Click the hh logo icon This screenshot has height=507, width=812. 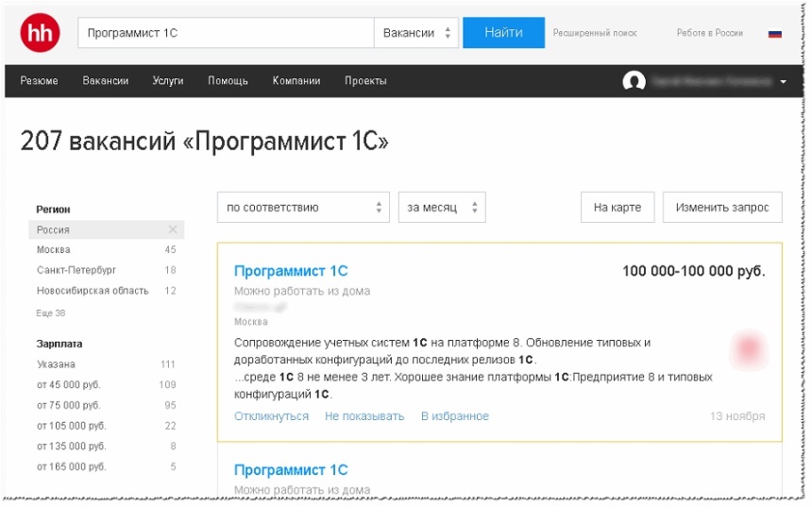pos(40,33)
